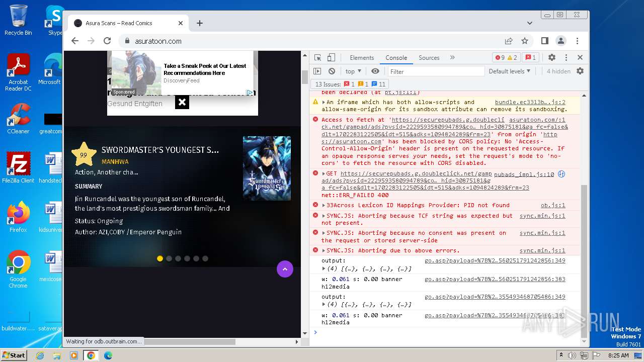Share this page icon in address bar
The width and height of the screenshot is (644, 362).
point(509,41)
